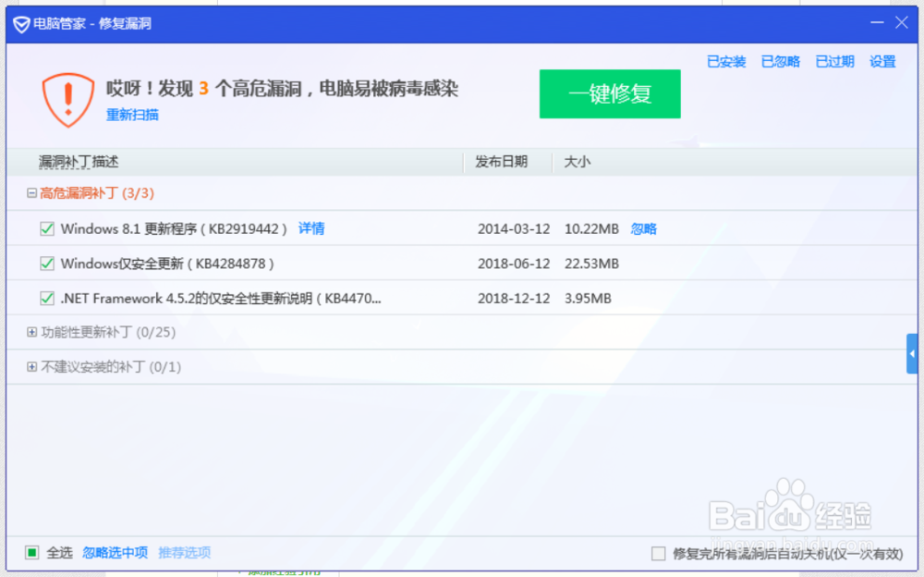
Task: Sort by the 漏洞补丁描述 column header
Action: (x=79, y=162)
